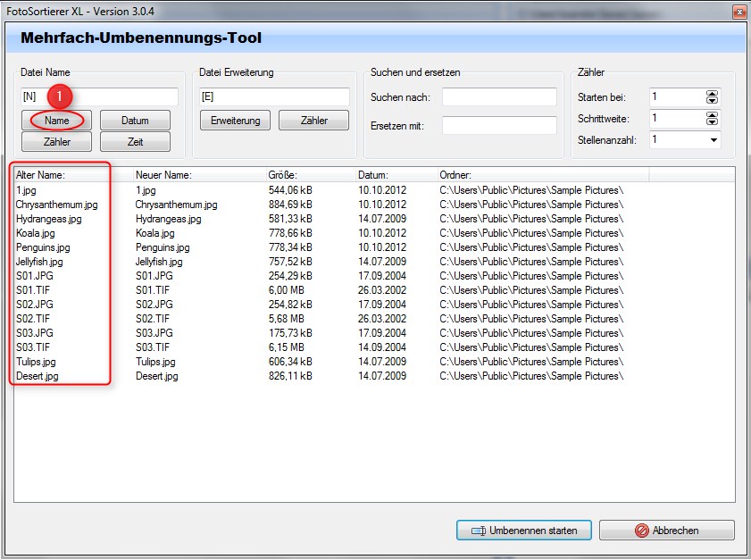
Task: Select the S03.TIF old name entry
Action: pos(33,347)
